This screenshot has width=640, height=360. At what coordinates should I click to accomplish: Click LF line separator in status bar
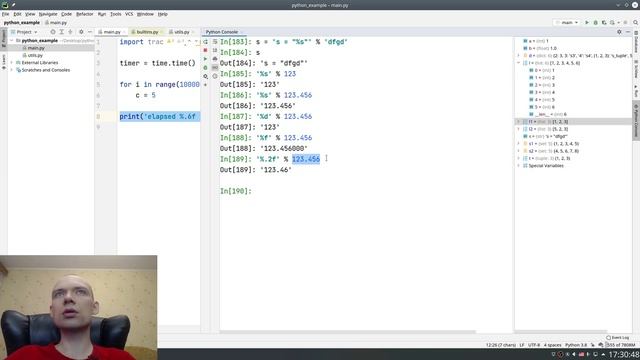point(522,345)
